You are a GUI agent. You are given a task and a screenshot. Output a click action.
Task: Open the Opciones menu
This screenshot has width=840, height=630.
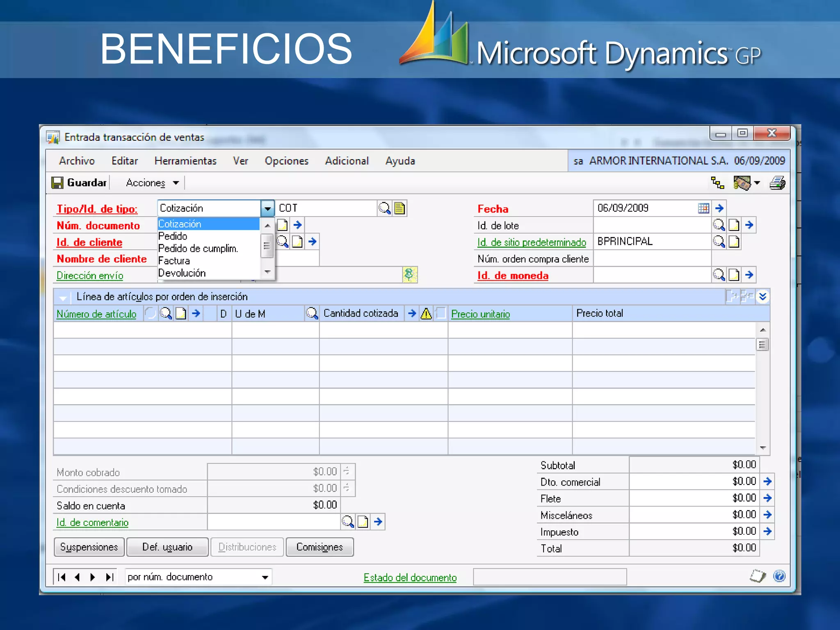(286, 161)
